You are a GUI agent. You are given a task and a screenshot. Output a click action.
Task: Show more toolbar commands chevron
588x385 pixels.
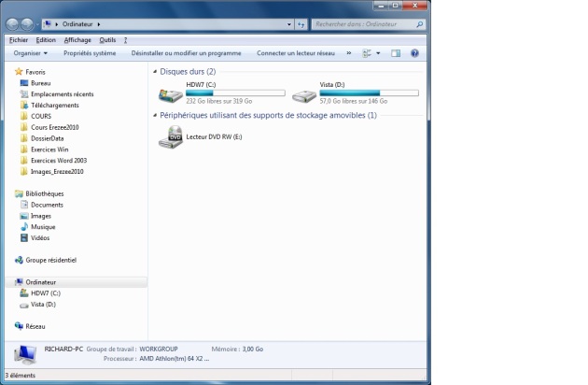[x=349, y=53]
